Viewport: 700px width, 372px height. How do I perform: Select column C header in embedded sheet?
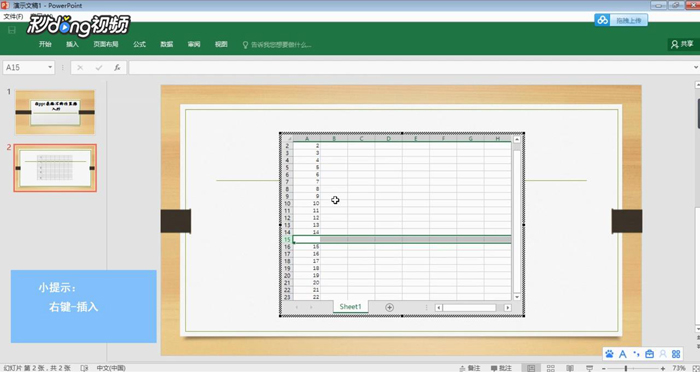(x=361, y=138)
